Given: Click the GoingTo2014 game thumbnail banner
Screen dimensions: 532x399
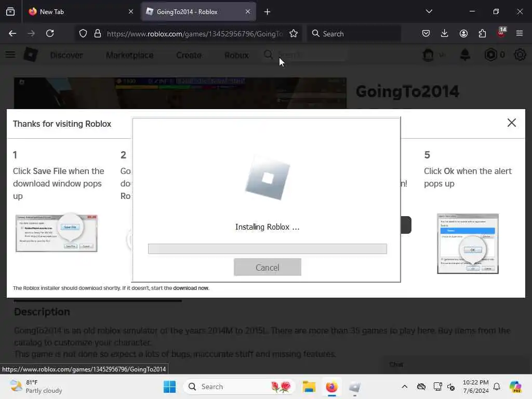Looking at the screenshot, I should click(180, 94).
